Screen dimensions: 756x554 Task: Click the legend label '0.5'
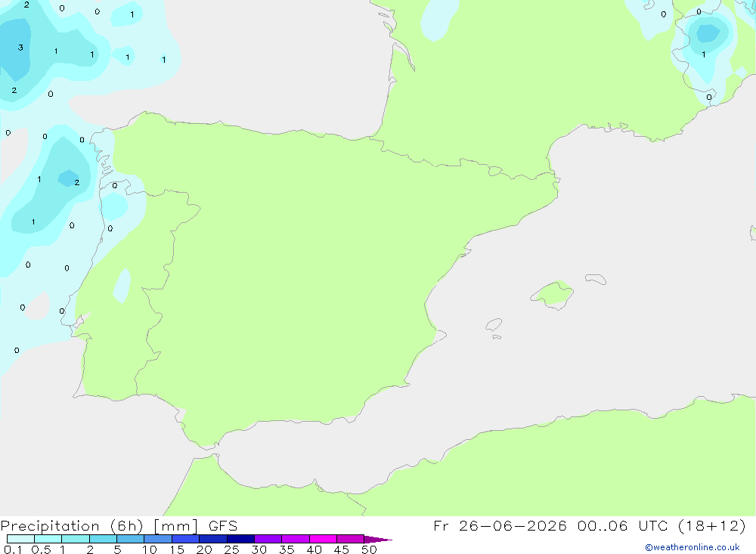coord(41,549)
